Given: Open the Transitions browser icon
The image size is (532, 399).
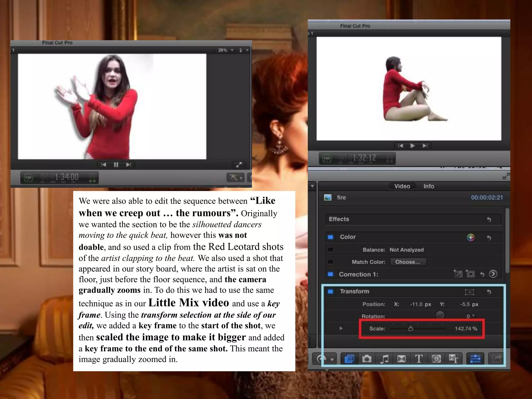Looking at the screenshot, I should [x=401, y=359].
